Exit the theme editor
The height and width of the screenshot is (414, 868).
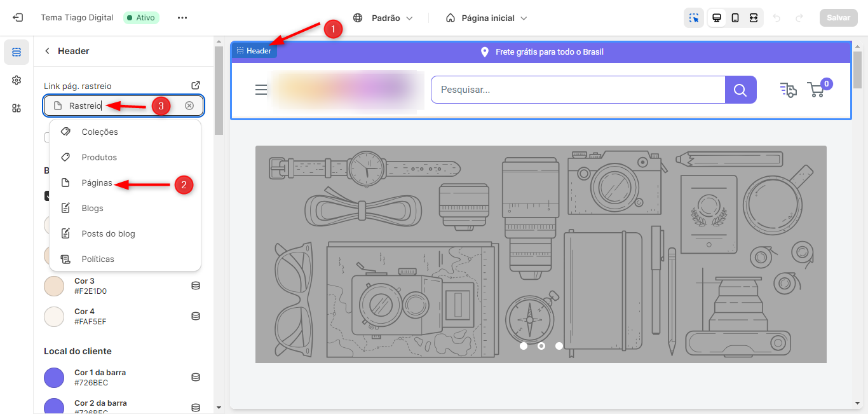coord(18,18)
